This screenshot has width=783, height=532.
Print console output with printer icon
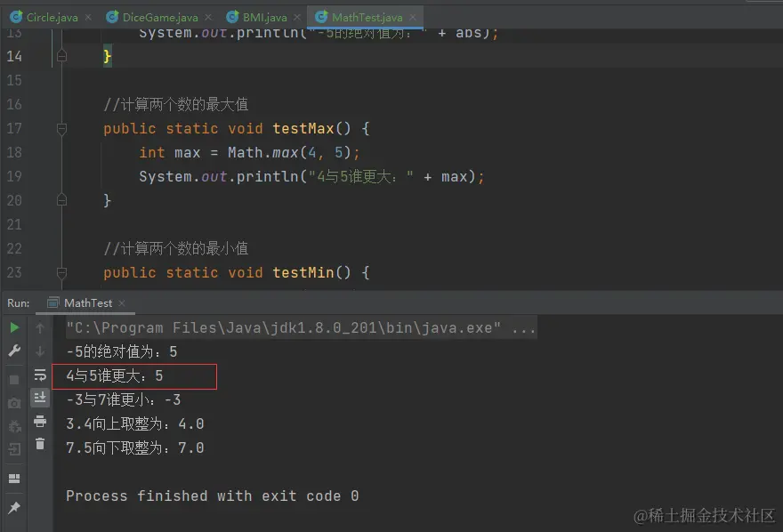pos(40,421)
